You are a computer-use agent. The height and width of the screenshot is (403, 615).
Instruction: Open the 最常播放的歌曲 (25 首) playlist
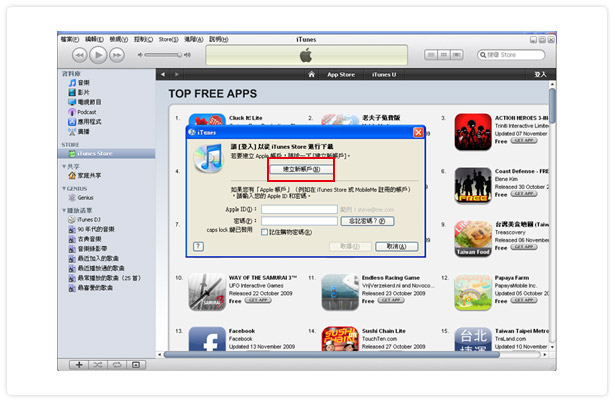pyautogui.click(x=104, y=279)
